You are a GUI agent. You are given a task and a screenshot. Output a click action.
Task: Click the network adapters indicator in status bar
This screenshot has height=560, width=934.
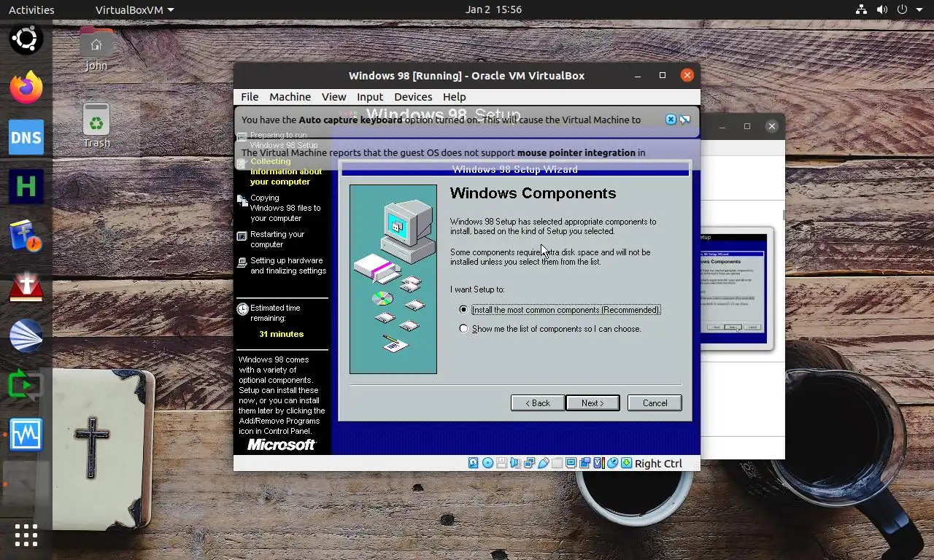pyautogui.click(x=529, y=463)
